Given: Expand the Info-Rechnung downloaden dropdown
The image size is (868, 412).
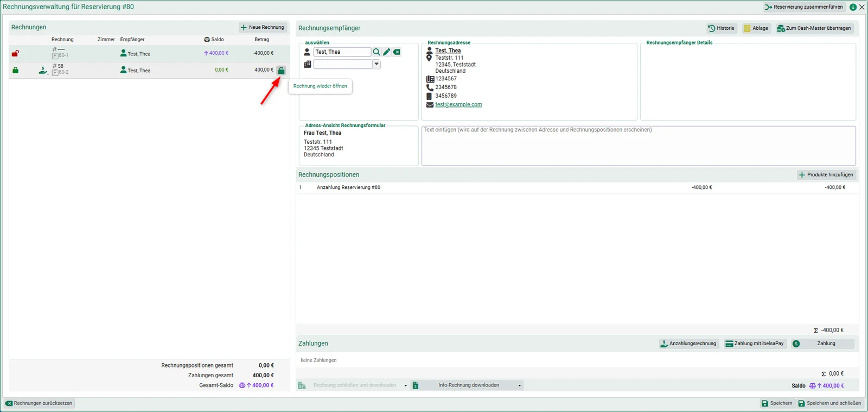Looking at the screenshot, I should point(519,385).
